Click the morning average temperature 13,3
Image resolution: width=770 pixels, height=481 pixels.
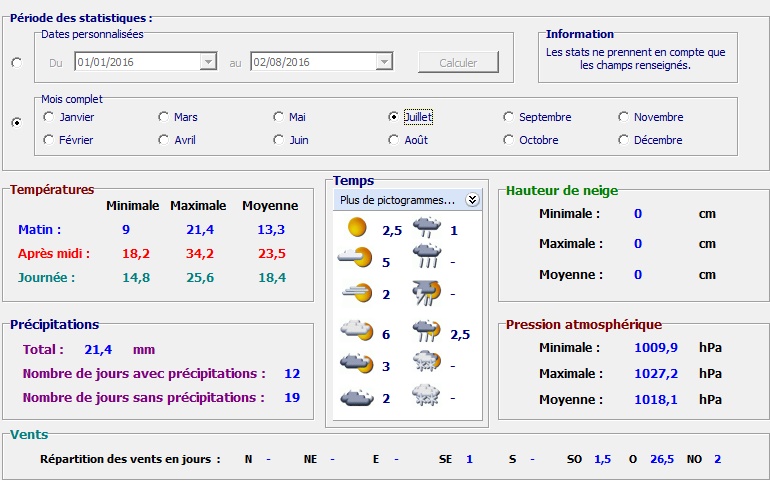click(271, 229)
